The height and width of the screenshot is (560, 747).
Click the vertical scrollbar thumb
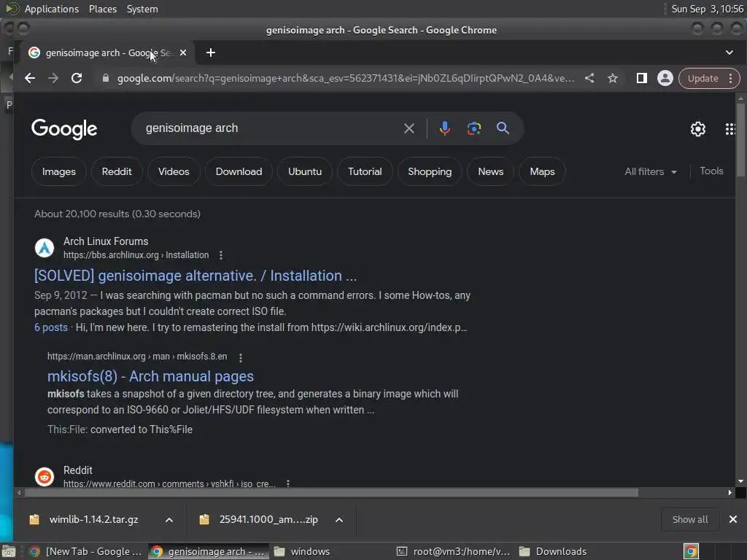coord(740,139)
